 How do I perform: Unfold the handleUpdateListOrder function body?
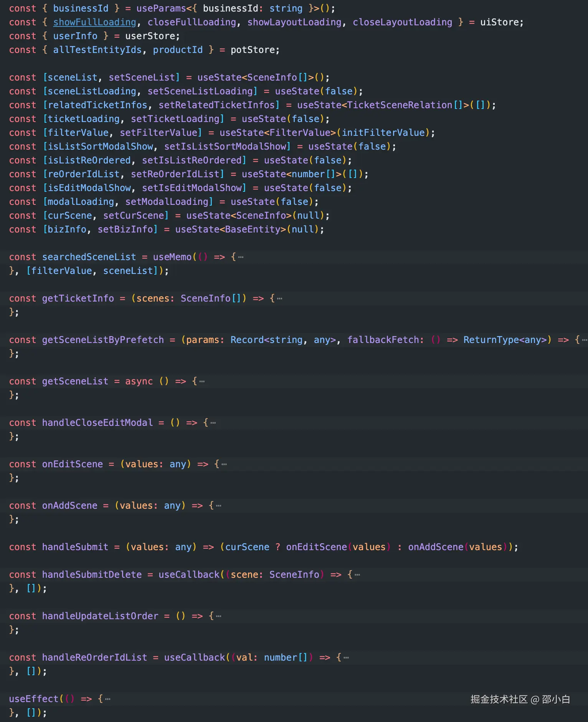pyautogui.click(x=218, y=617)
